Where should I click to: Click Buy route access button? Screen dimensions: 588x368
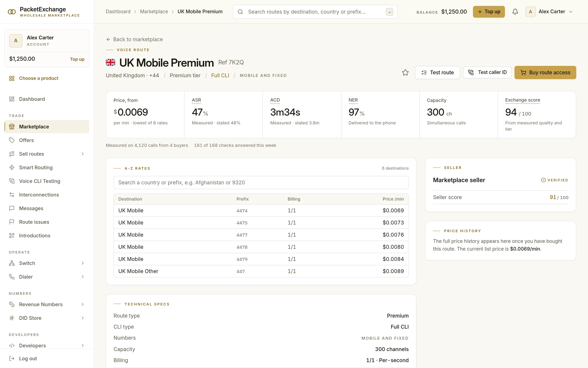545,72
